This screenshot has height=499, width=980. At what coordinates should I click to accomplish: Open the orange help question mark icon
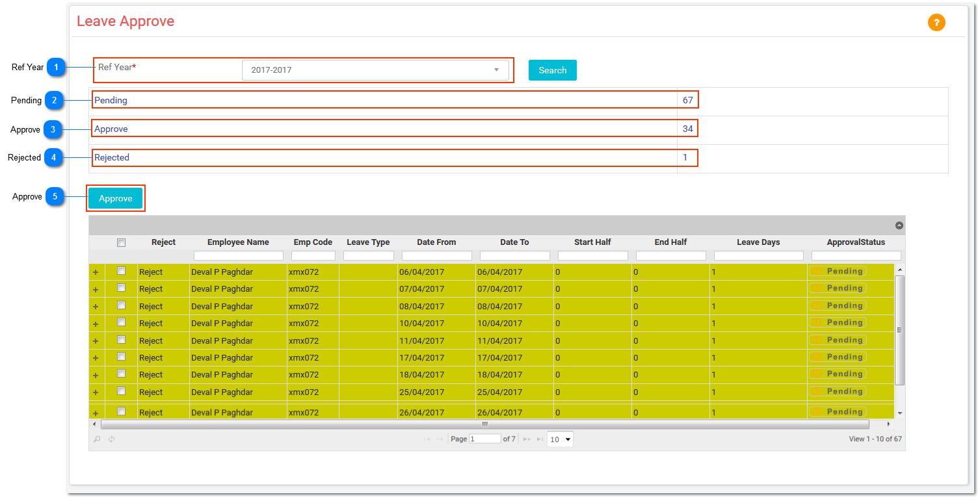[936, 23]
